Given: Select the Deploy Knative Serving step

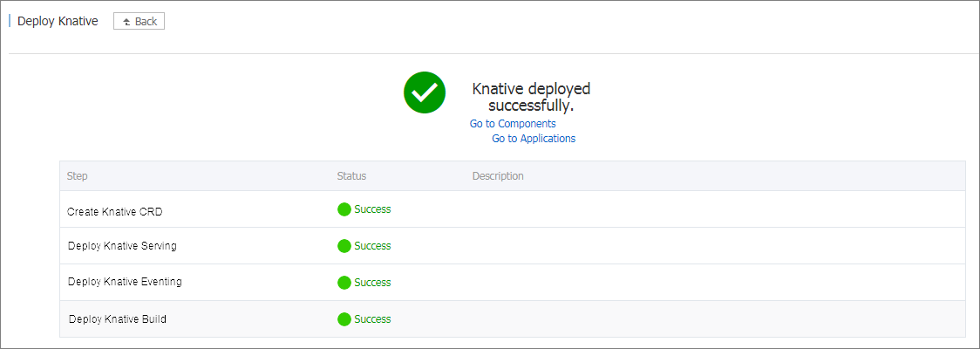Looking at the screenshot, I should pos(122,246).
